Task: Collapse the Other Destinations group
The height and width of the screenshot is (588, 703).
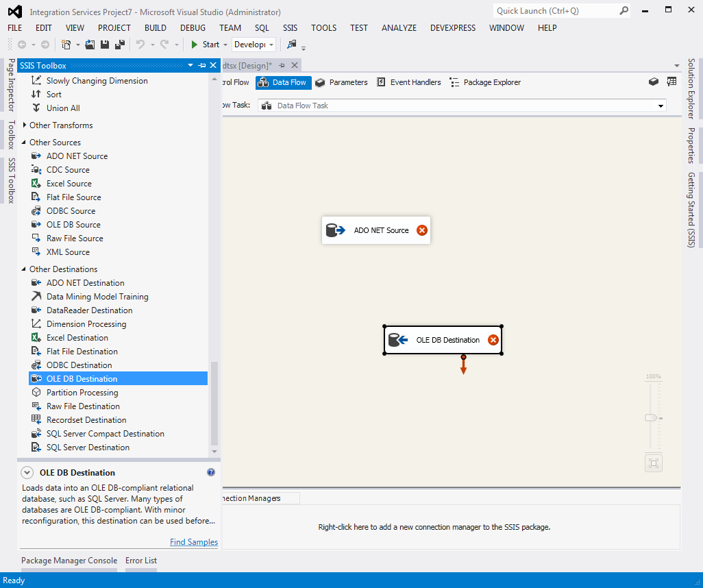Action: 24,269
